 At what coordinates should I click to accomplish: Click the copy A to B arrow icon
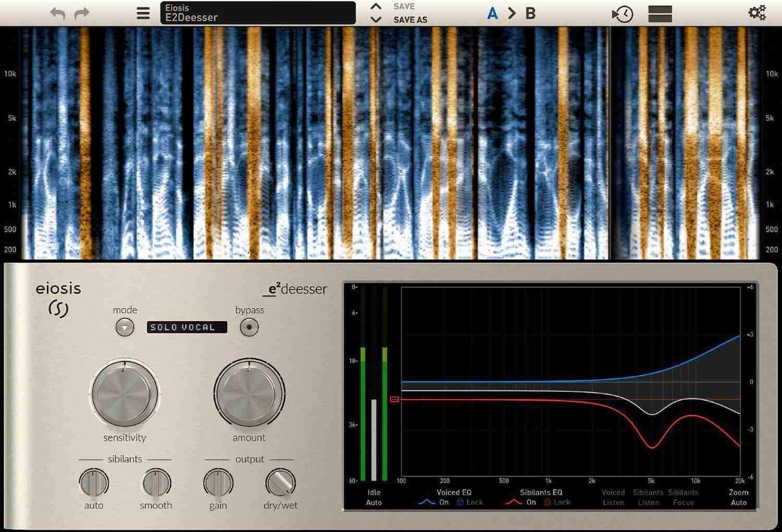(x=512, y=13)
